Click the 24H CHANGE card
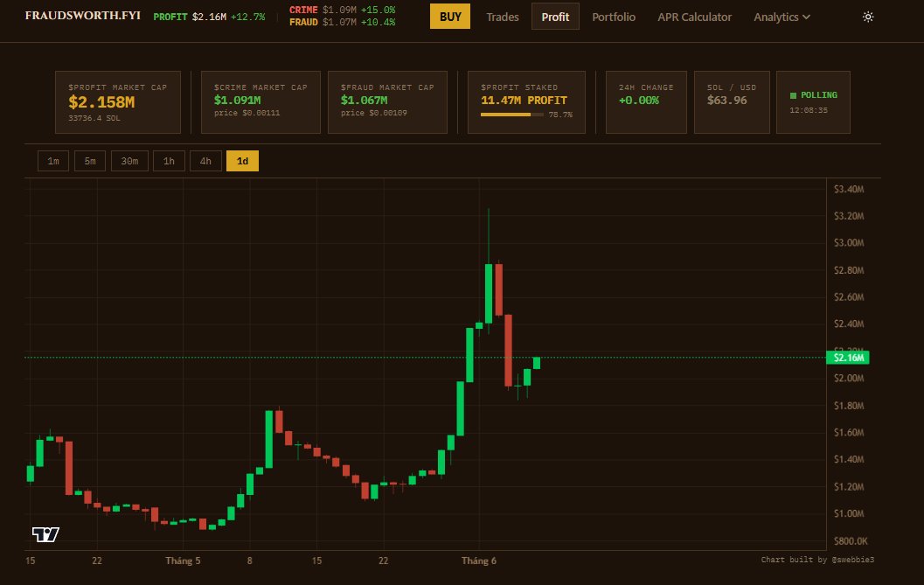Screen dimensions: 924x585 [x=646, y=102]
